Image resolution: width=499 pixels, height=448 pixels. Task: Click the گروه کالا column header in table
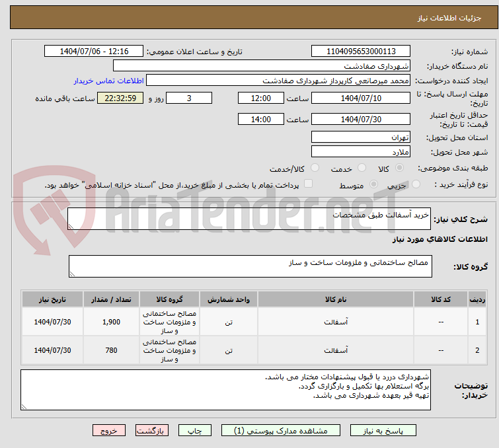pyautogui.click(x=169, y=299)
